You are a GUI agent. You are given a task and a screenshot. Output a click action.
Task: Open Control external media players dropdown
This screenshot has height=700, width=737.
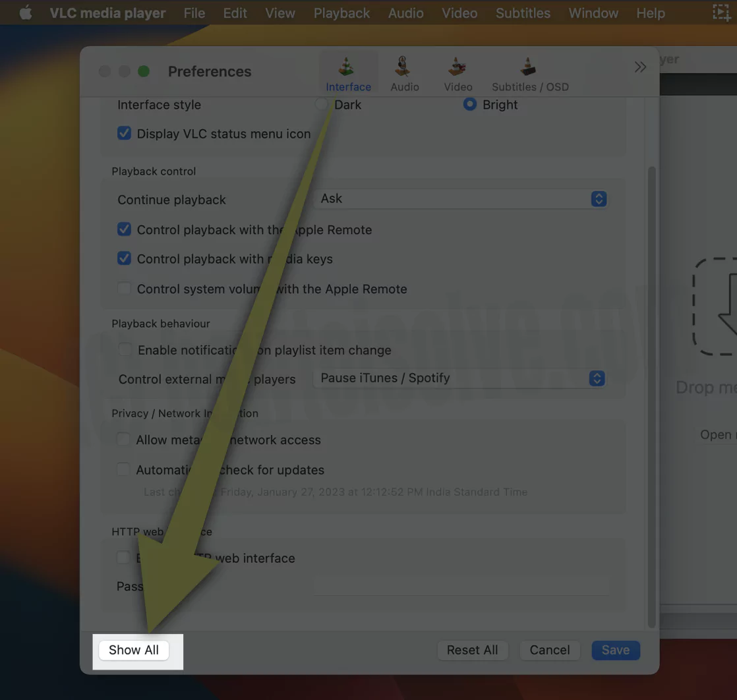[x=459, y=378]
